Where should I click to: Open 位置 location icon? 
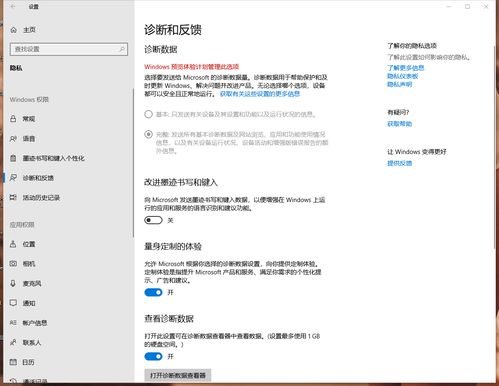point(13,244)
